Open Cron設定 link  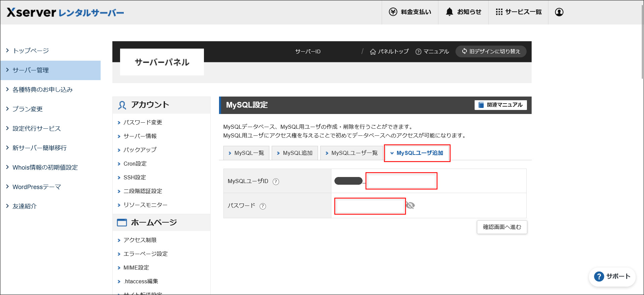tap(135, 164)
